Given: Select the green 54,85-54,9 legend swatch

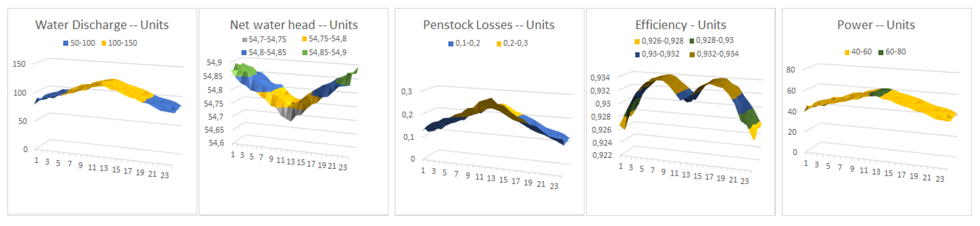Looking at the screenshot, I should click(304, 53).
